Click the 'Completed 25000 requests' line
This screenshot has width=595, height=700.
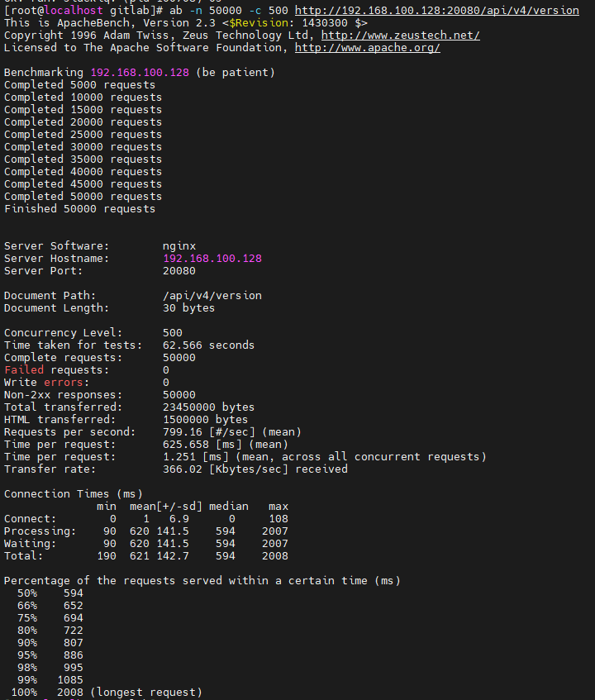tap(83, 135)
